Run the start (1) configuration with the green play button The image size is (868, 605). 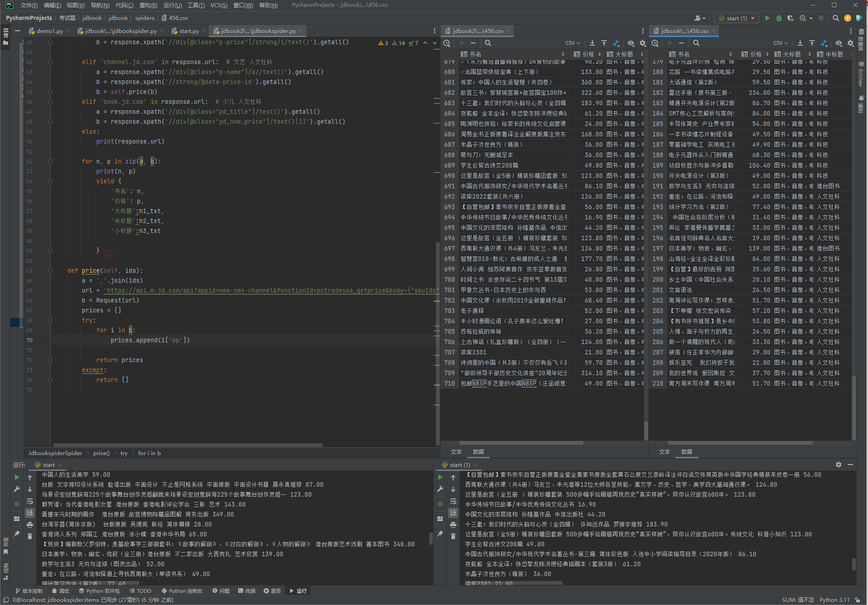tap(767, 19)
